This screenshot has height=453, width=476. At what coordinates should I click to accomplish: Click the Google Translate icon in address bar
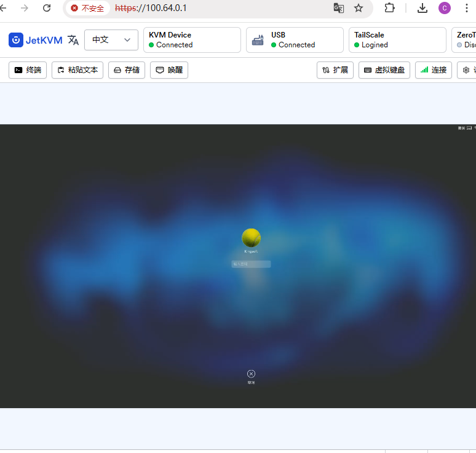(339, 8)
